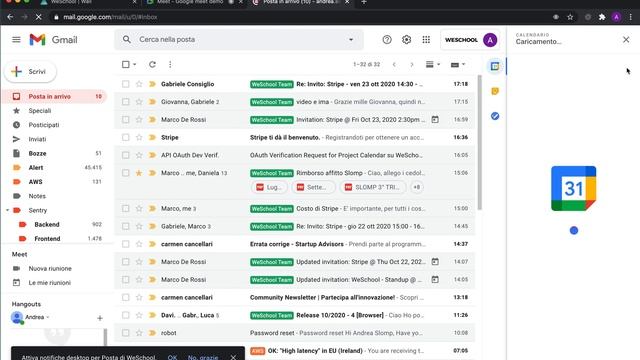Open the browser extensions puzzle icon
Screen dimensions: 640x360
602,17
